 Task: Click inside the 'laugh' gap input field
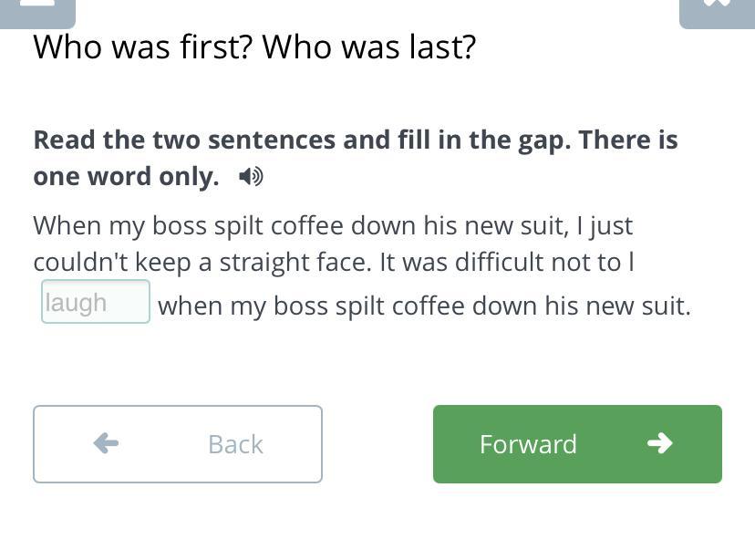96,302
